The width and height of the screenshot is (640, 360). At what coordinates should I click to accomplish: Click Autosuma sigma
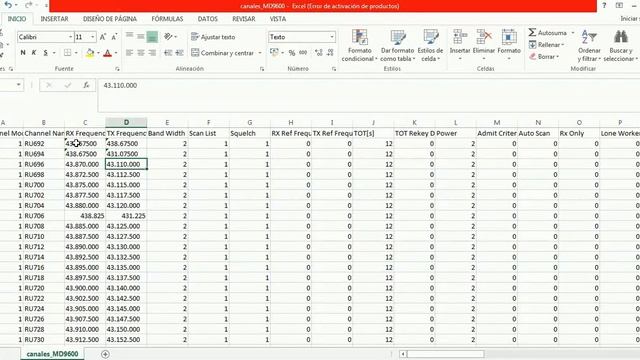(x=547, y=33)
